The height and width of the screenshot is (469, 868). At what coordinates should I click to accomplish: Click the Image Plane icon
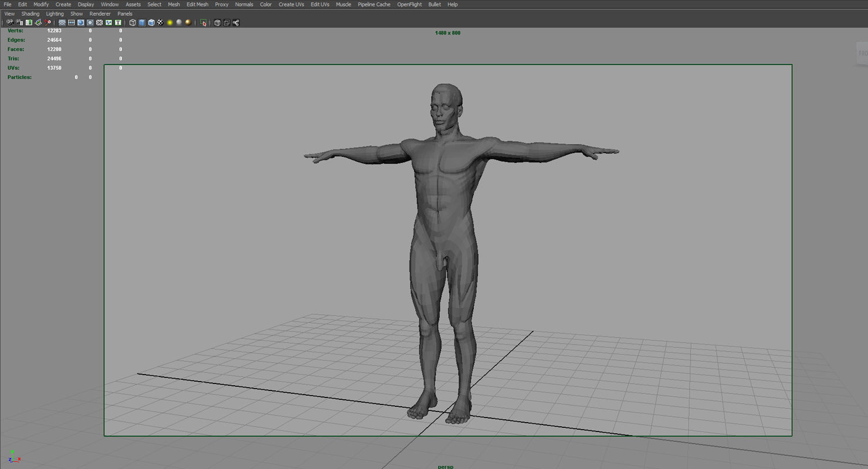coord(38,22)
